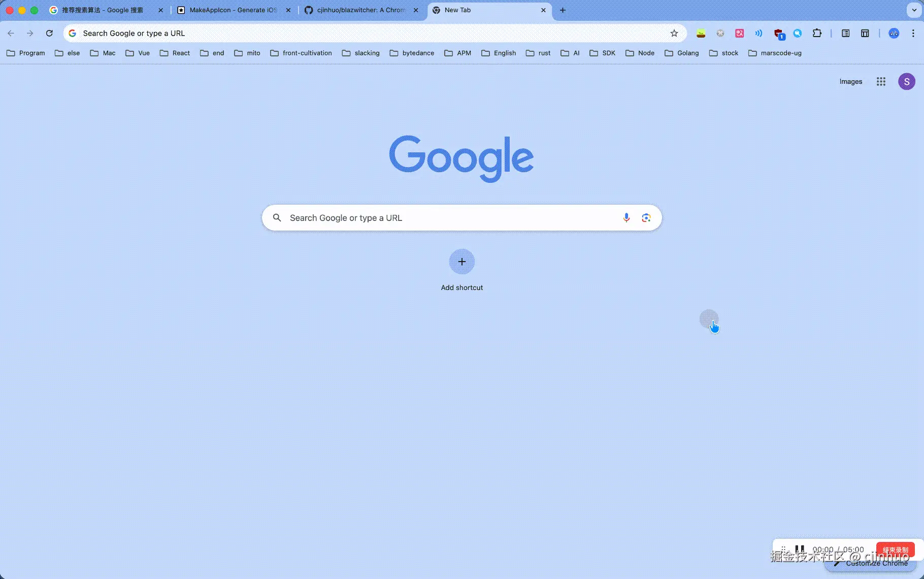
Task: Focus the Chrome address bar
Action: click(x=375, y=34)
